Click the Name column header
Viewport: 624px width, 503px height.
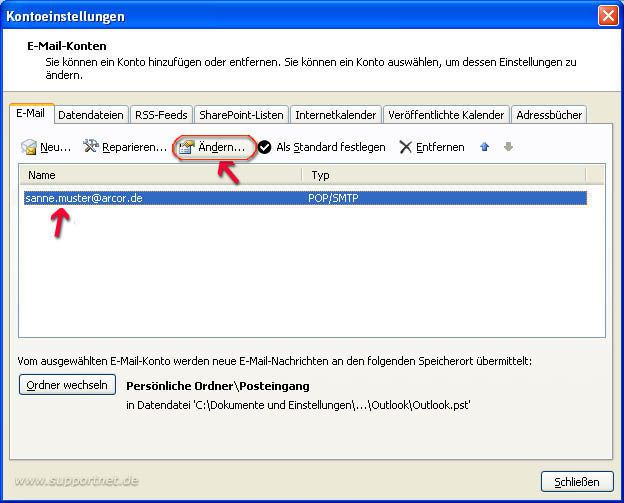[x=161, y=175]
